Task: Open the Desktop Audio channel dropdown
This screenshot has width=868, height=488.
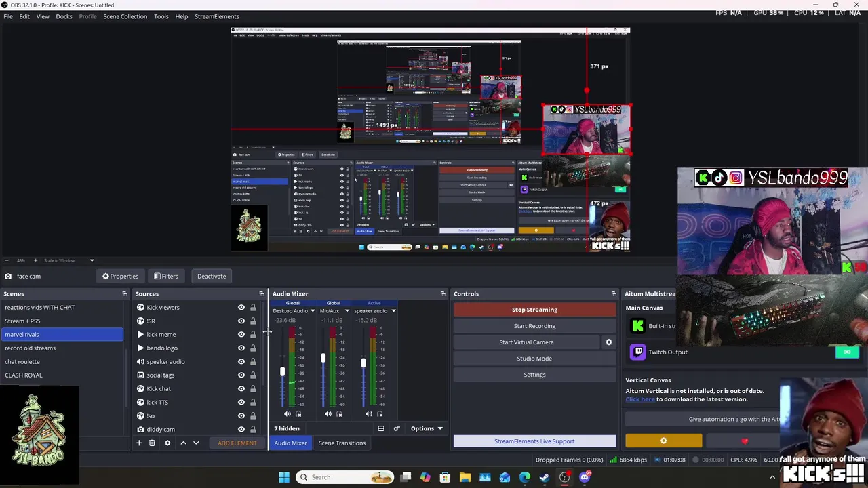Action: pos(312,311)
